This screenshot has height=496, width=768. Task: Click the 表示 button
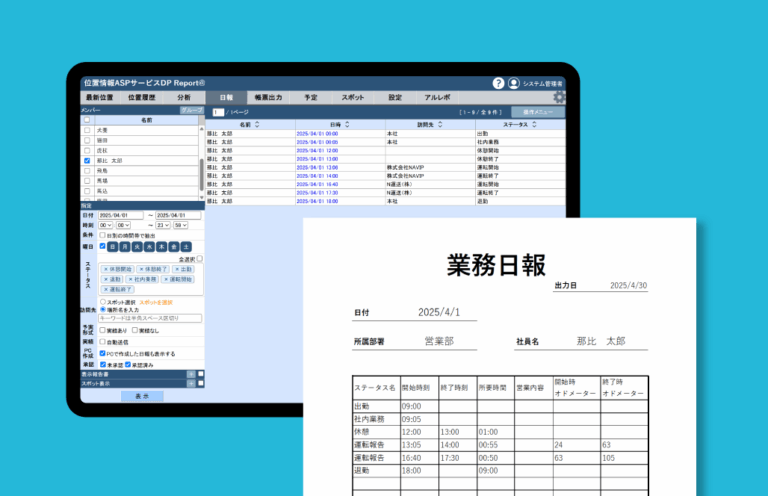[x=142, y=396]
